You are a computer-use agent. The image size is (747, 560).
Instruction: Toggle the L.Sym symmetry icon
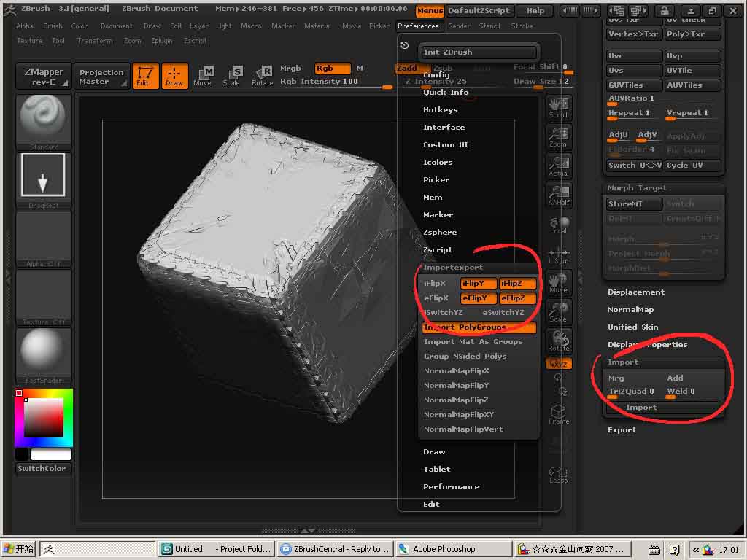point(558,254)
